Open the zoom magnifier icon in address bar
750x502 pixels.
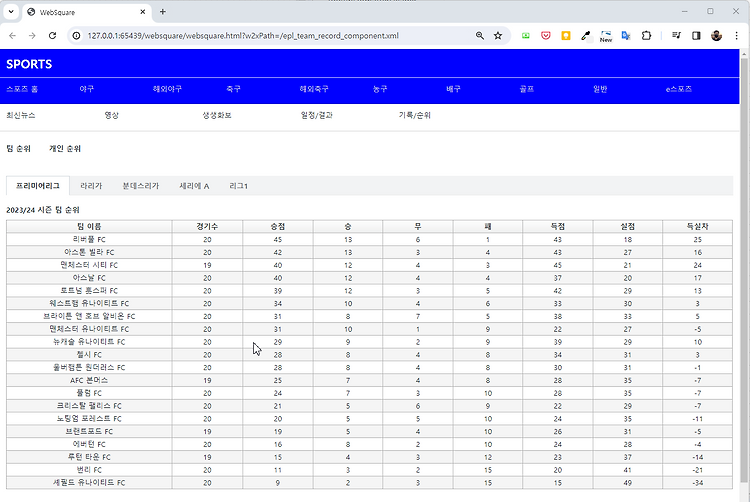(480, 36)
